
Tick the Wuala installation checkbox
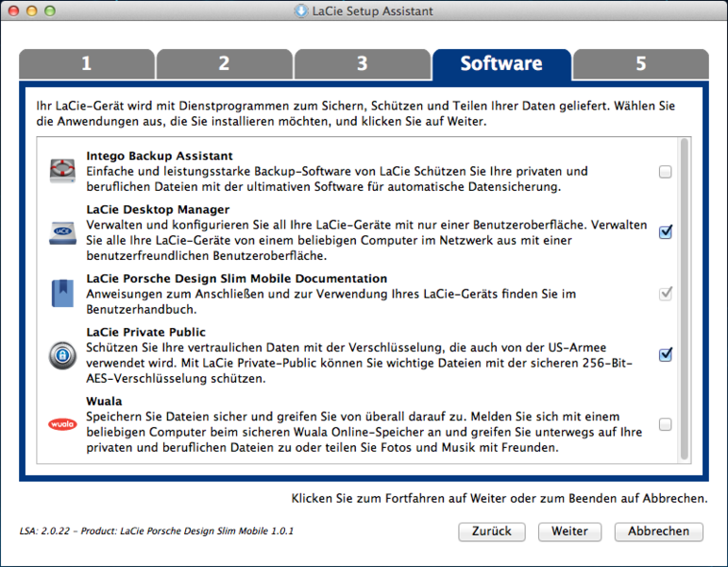click(665, 424)
